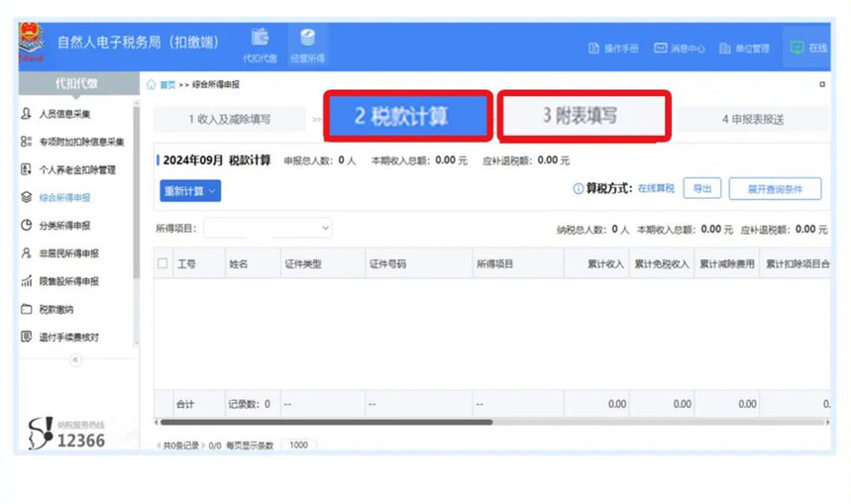
Task: Open the 经营所得 module icon in header
Action: coord(307,47)
